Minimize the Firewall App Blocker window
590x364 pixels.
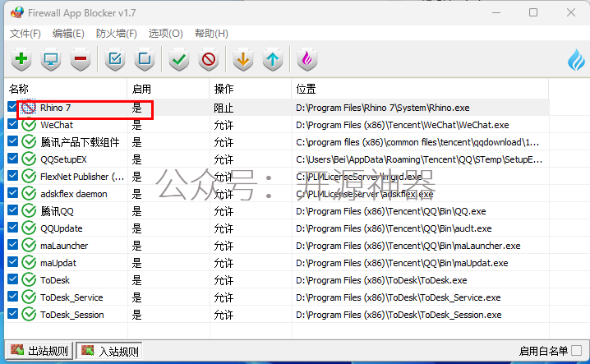tap(496, 13)
